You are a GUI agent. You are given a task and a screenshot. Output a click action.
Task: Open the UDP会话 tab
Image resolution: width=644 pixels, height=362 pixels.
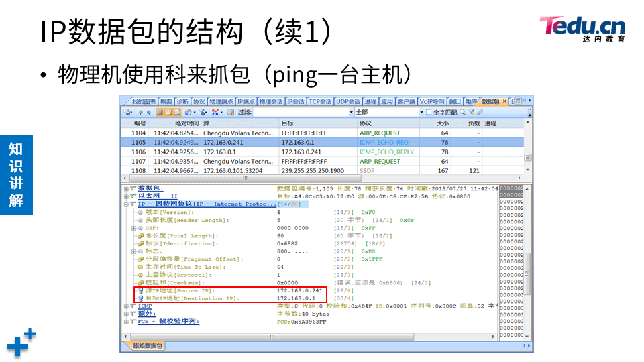(x=348, y=101)
